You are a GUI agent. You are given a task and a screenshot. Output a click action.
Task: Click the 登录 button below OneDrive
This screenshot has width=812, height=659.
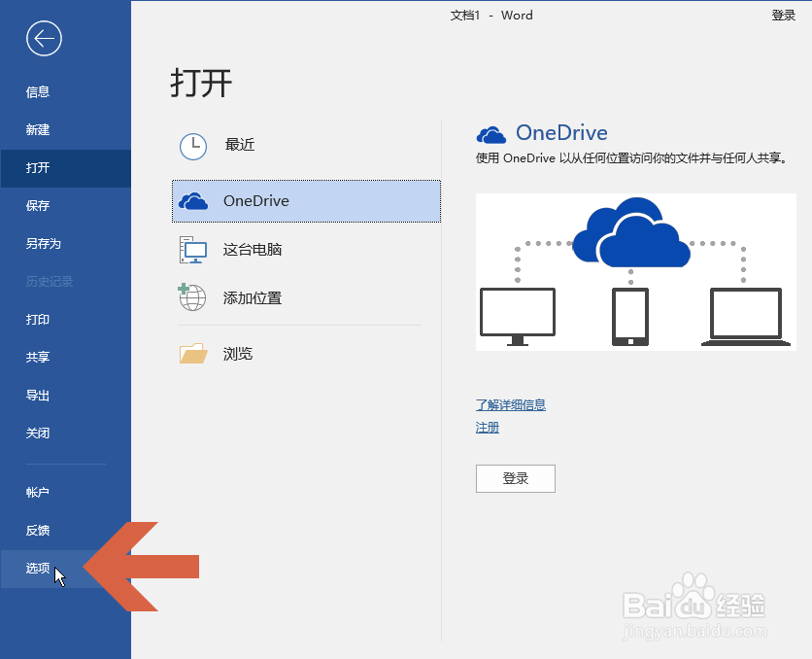point(515,478)
